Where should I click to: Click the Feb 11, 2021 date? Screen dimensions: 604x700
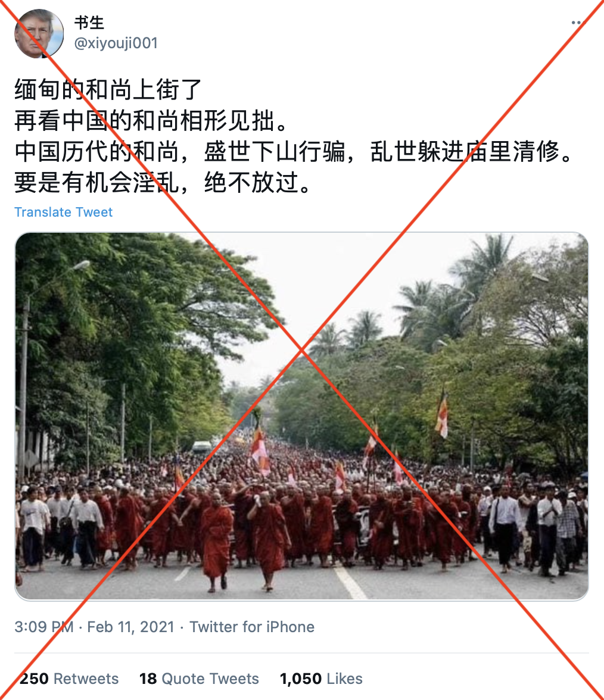[130, 627]
